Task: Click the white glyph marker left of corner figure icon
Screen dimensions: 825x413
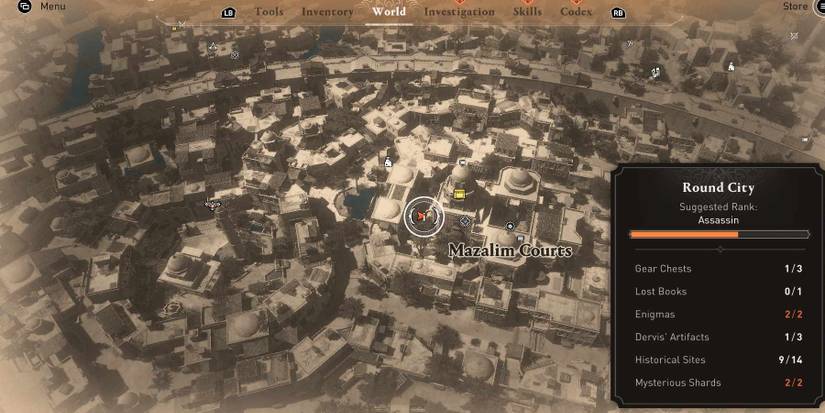Action: coord(655,72)
